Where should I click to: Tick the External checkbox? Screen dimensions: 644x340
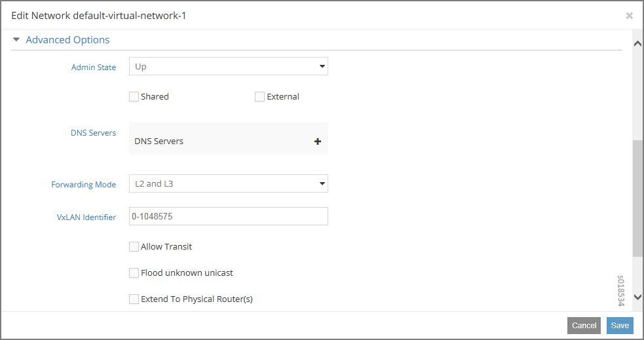click(260, 97)
